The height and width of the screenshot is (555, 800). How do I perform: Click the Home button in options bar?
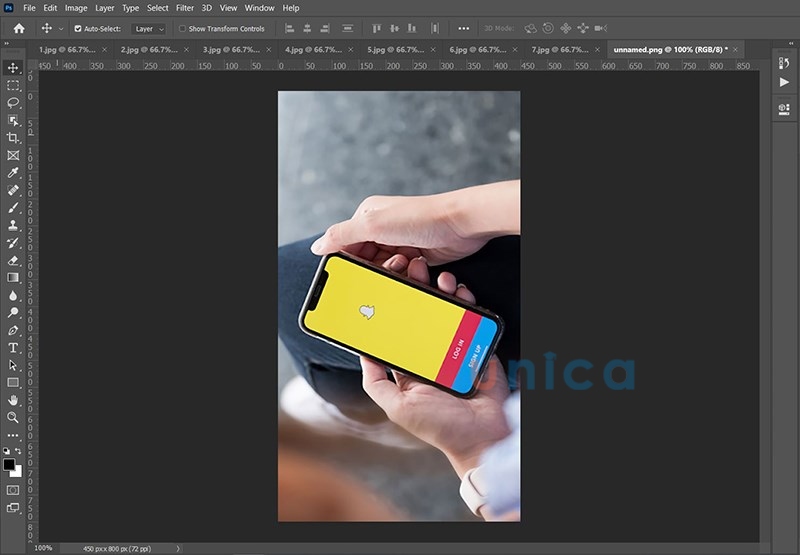coord(18,29)
